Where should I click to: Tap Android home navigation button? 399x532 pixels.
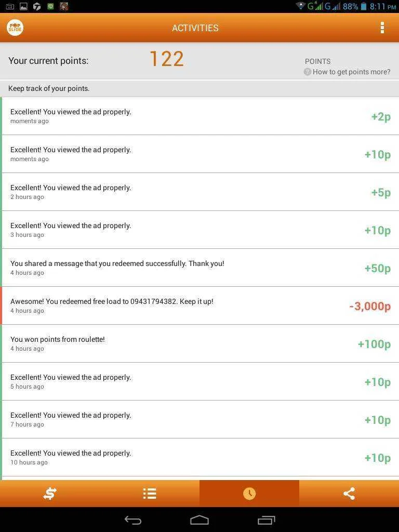click(x=199, y=520)
